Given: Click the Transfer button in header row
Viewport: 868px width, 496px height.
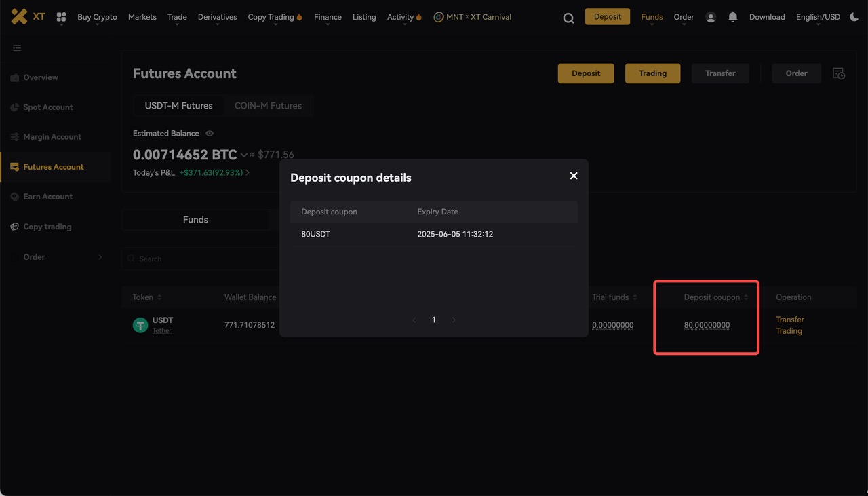Looking at the screenshot, I should 719,73.
